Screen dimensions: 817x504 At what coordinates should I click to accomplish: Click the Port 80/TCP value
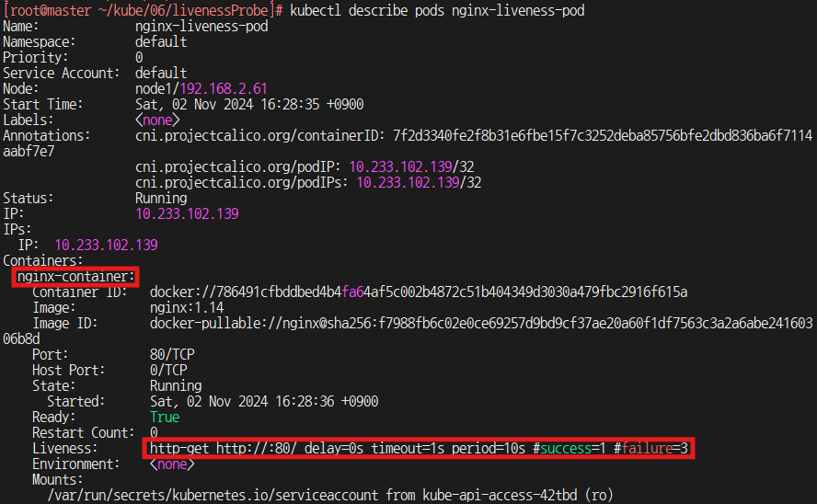(172, 354)
